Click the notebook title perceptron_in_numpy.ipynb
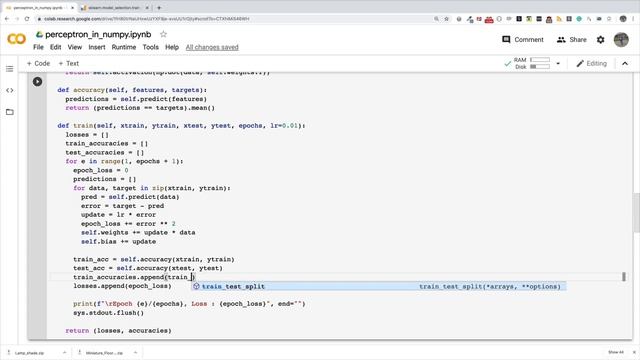The image size is (640, 360). click(x=98, y=35)
